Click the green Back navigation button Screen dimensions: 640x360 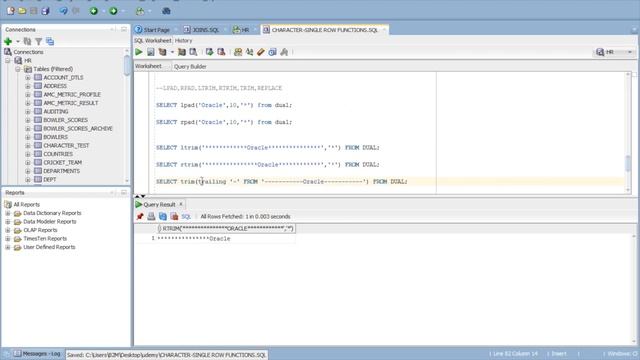tap(94, 11)
